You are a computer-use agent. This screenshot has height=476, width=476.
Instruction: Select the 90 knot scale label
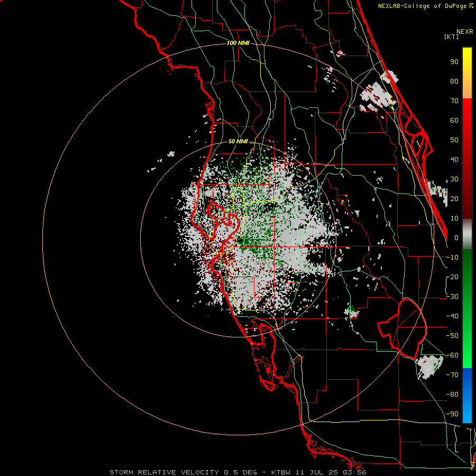(x=454, y=62)
